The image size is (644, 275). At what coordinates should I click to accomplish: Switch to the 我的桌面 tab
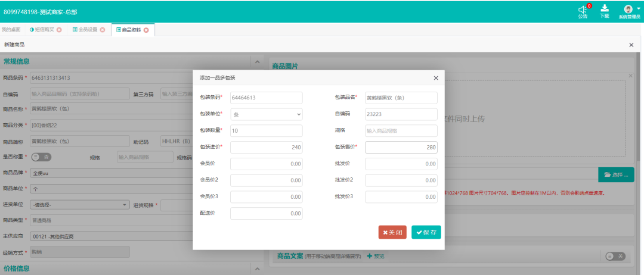coord(11,30)
